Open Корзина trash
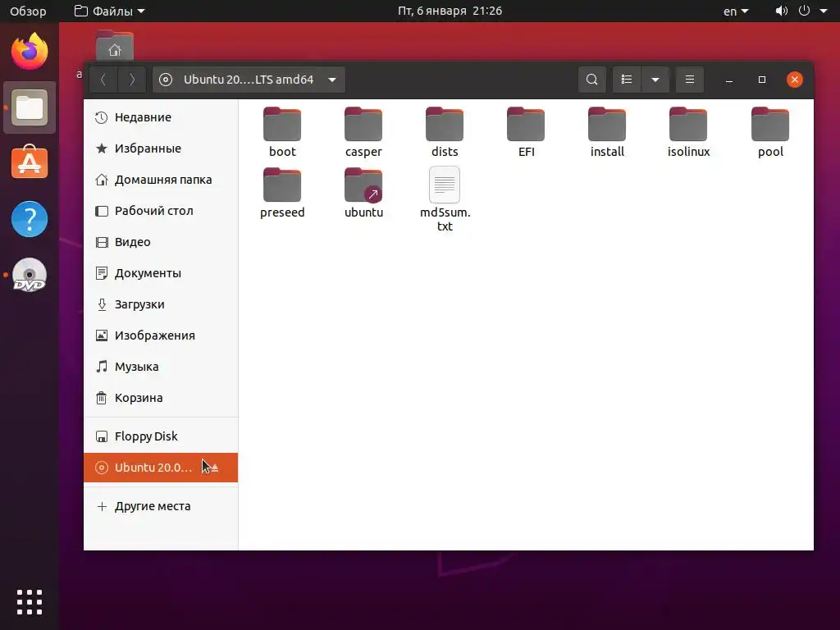The height and width of the screenshot is (630, 840). pyautogui.click(x=161, y=398)
